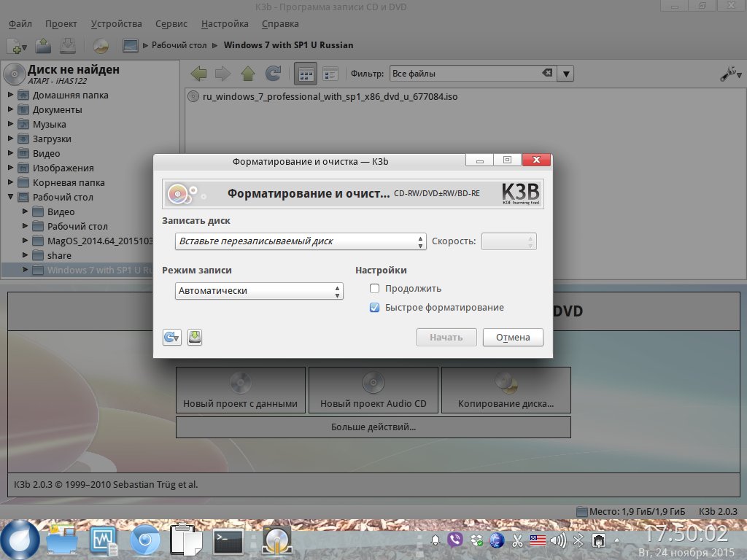Open the 'Устройства' menu
747x560 pixels.
[116, 24]
